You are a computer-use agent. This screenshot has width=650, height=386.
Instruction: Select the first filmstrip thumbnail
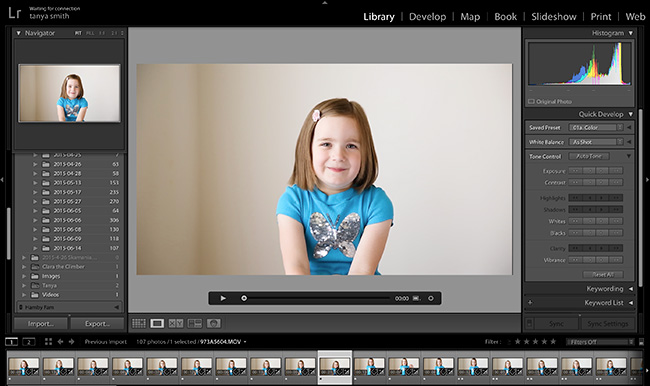point(24,367)
